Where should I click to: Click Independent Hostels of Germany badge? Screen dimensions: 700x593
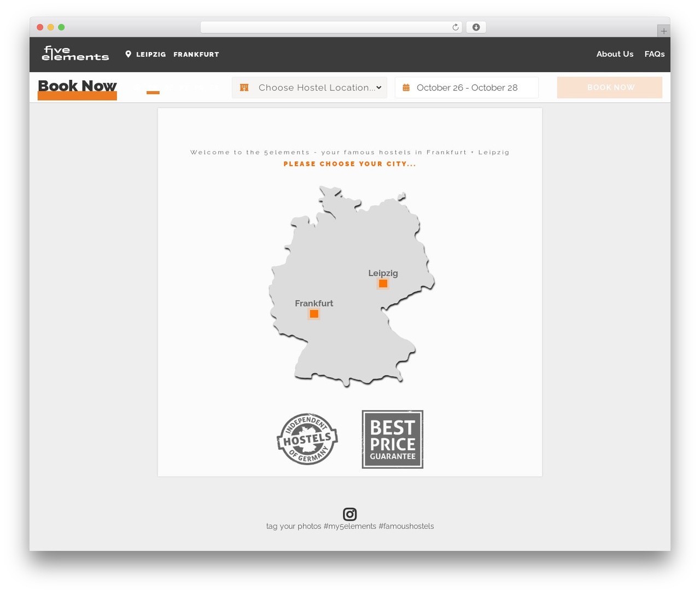(307, 439)
